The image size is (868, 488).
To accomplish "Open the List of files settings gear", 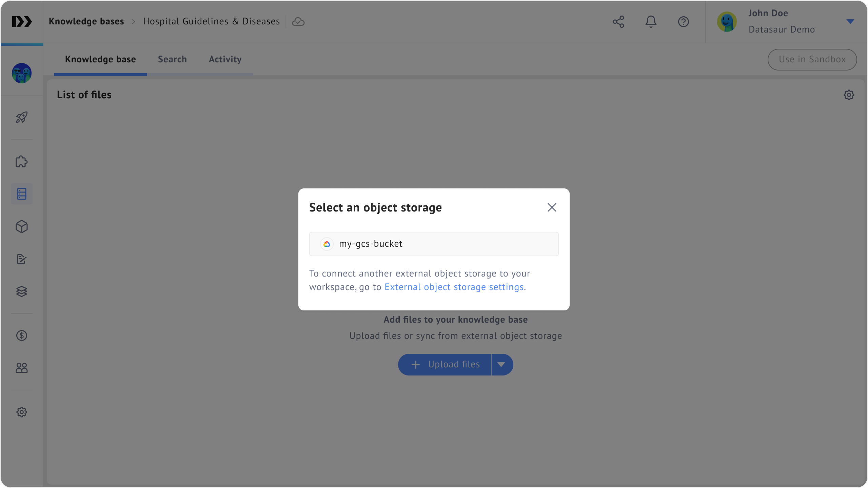I will point(849,95).
